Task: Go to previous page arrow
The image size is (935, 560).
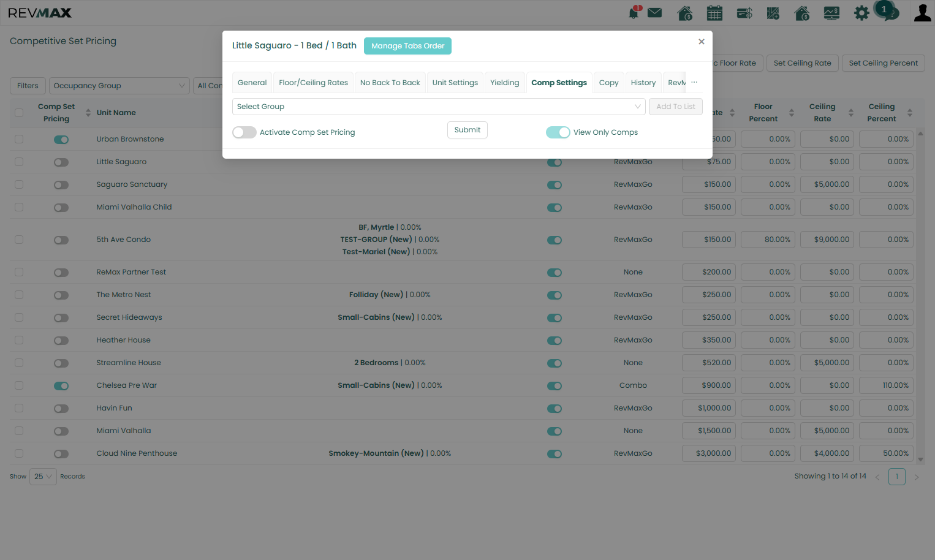Action: click(877, 477)
